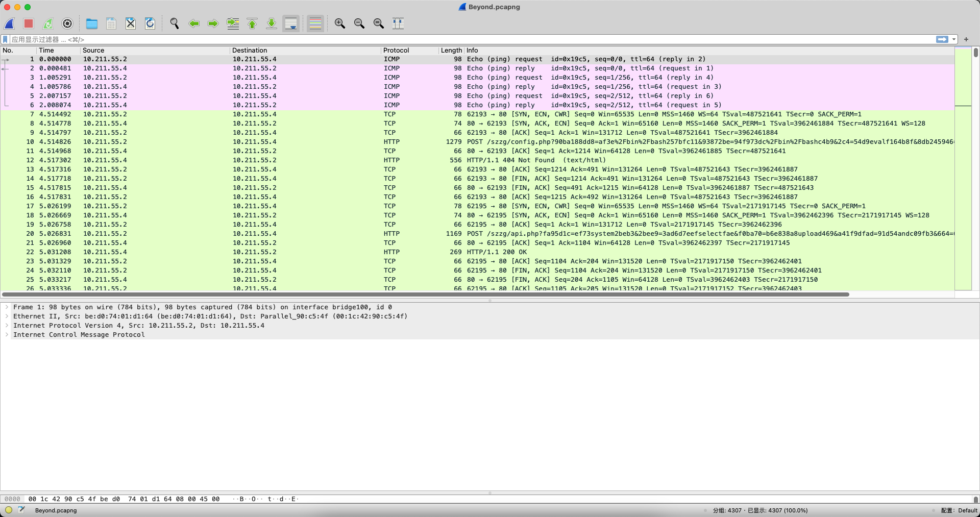Select packet 22 HTTP/1.1 200 OK
The height and width of the screenshot is (517, 980).
(x=477, y=252)
